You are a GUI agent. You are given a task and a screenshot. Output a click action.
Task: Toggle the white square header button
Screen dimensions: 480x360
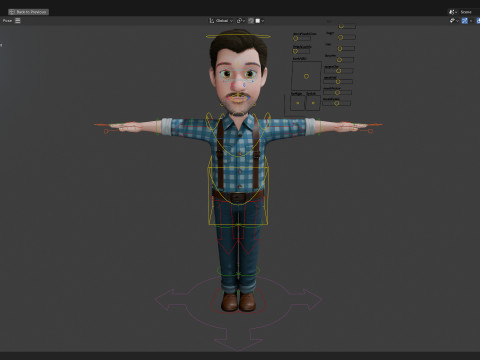[257, 21]
